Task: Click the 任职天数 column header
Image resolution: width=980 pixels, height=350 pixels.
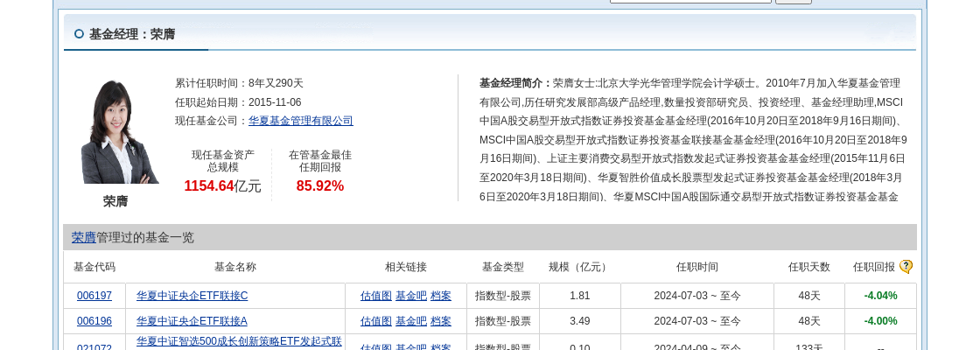Action: coord(808,267)
